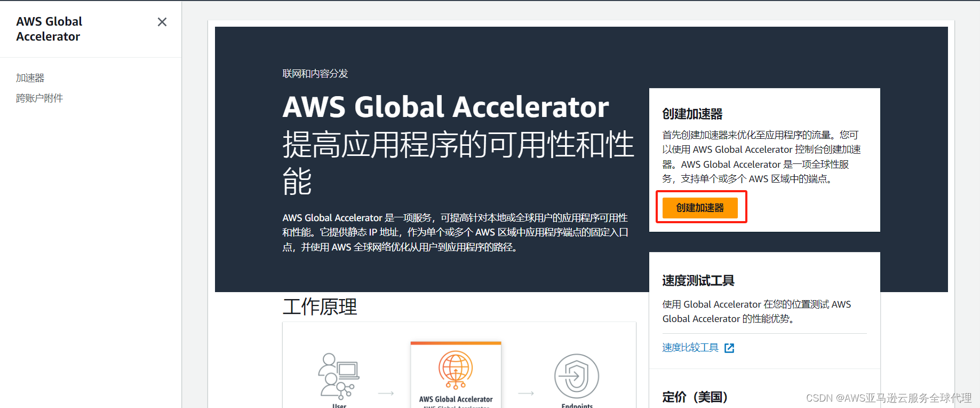This screenshot has width=980, height=408.
Task: Click the large AWS Global Accelerator hero title
Action: [x=446, y=107]
